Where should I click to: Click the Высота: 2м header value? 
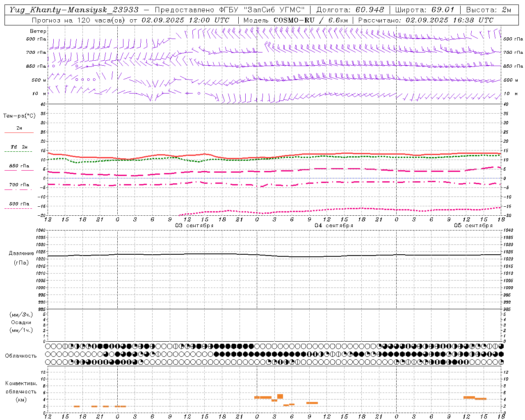click(488, 10)
